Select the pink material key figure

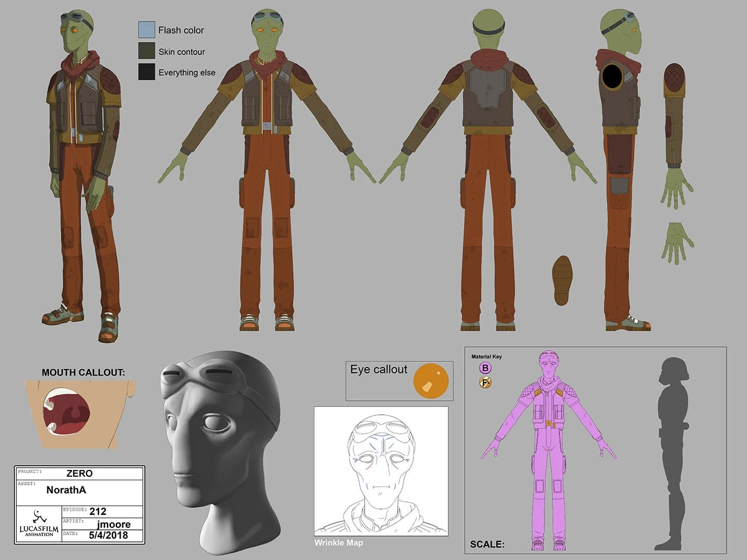coord(549,450)
